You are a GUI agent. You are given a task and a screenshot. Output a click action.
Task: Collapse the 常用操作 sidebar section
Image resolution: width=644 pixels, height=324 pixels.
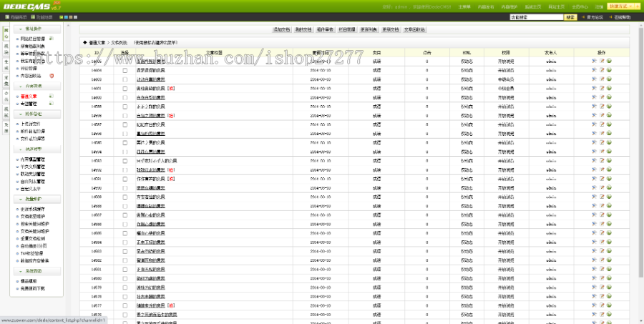tap(37, 29)
